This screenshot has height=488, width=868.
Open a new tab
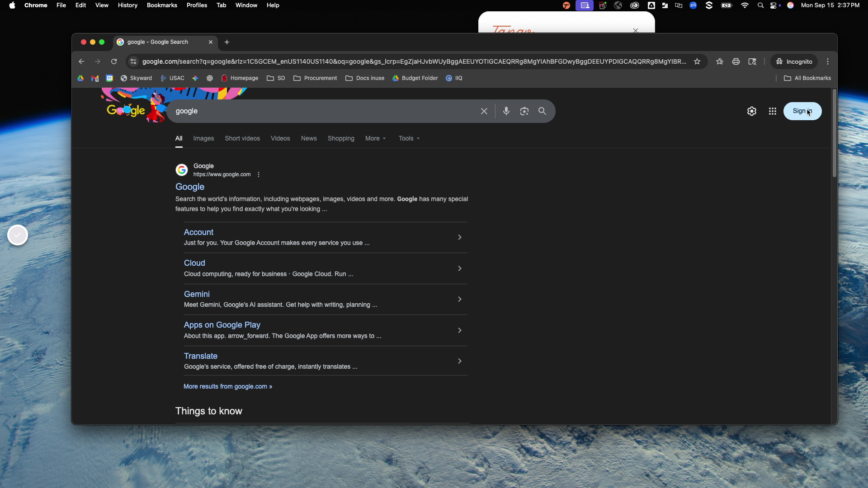click(x=227, y=42)
